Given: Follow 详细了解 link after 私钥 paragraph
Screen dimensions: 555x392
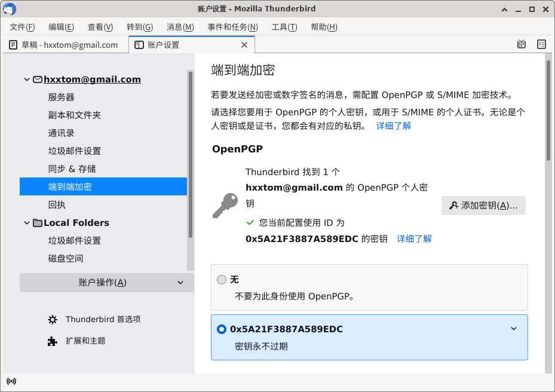Looking at the screenshot, I should click(394, 126).
